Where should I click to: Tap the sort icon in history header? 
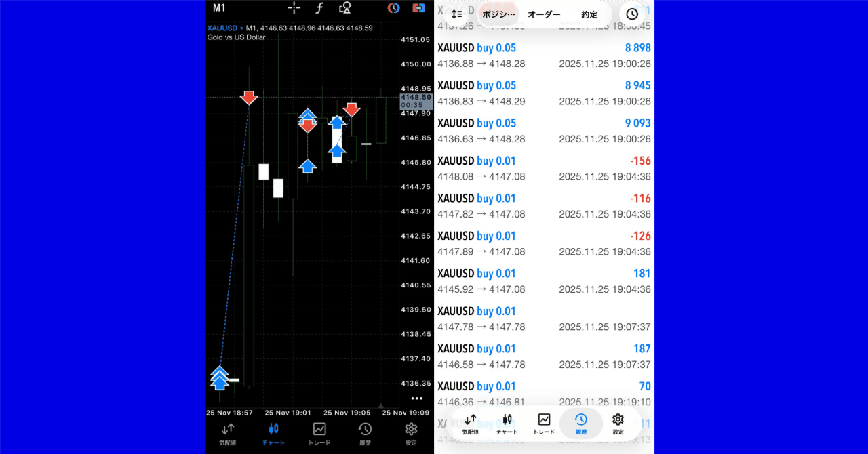[456, 14]
